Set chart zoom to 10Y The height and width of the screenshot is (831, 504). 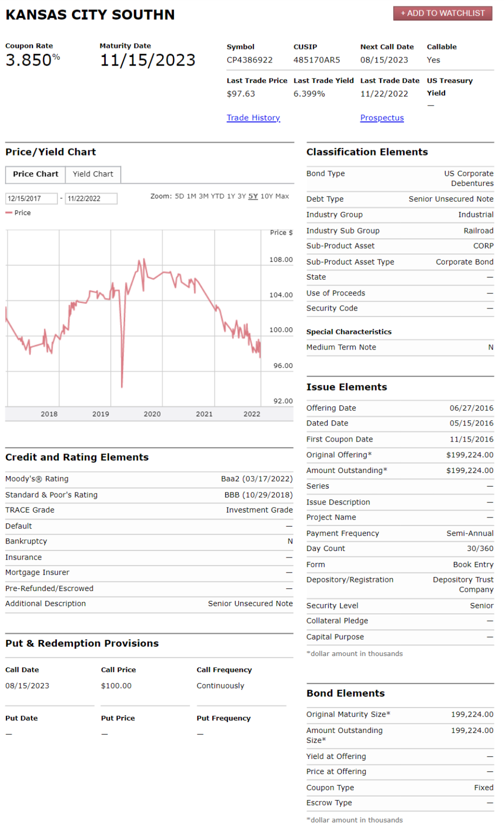tap(267, 196)
